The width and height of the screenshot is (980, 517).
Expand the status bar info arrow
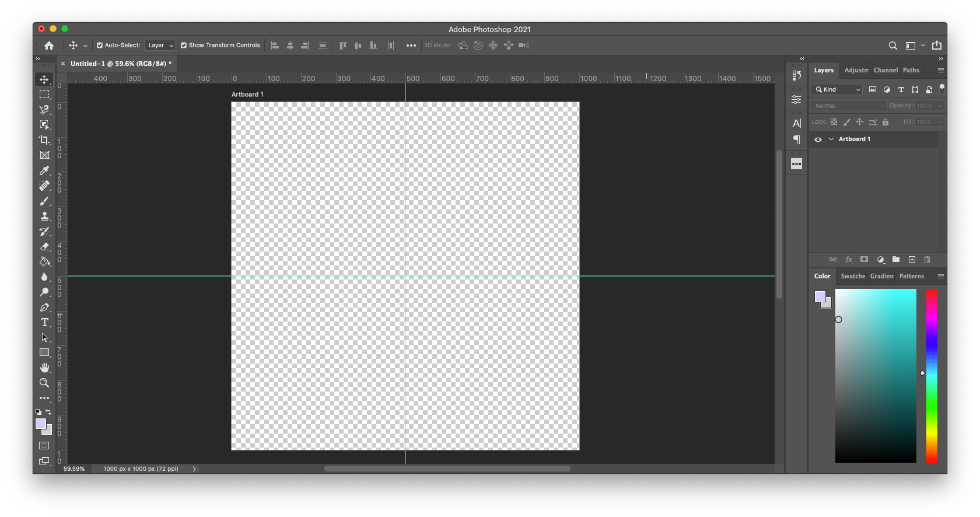pyautogui.click(x=194, y=469)
